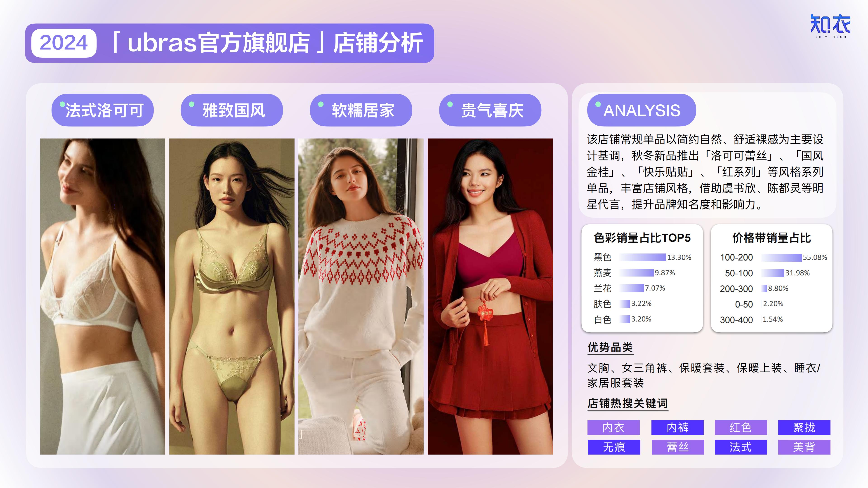Open the white lace bra photo

point(102,296)
